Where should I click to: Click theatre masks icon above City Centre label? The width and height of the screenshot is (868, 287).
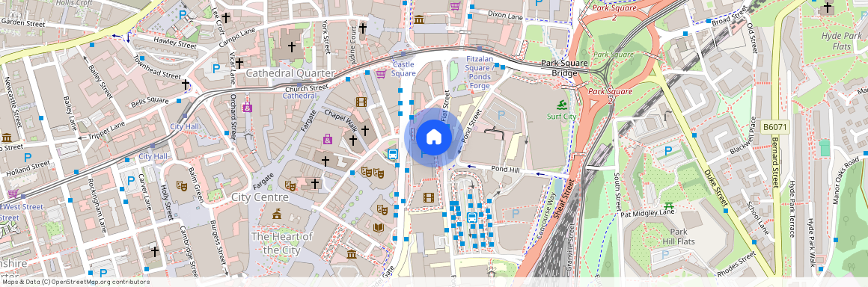tap(290, 186)
